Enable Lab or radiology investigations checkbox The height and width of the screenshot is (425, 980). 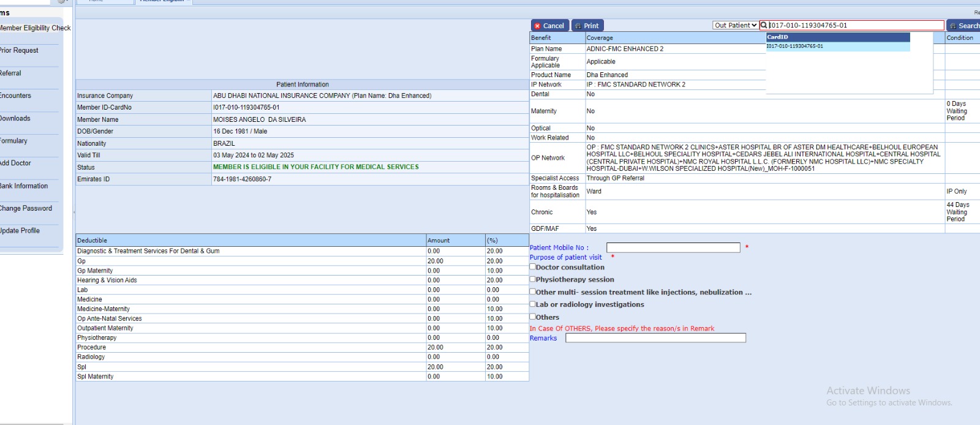click(533, 304)
